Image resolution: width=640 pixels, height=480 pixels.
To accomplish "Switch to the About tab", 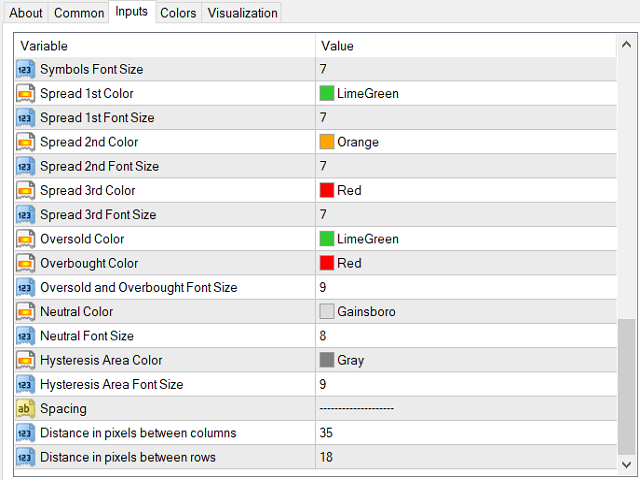I will [26, 13].
